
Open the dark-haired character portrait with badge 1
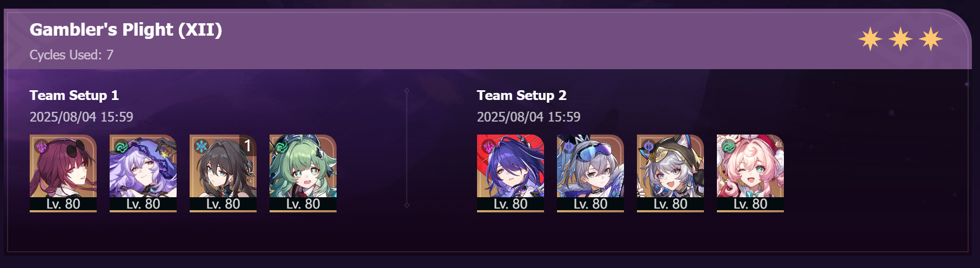tap(223, 173)
